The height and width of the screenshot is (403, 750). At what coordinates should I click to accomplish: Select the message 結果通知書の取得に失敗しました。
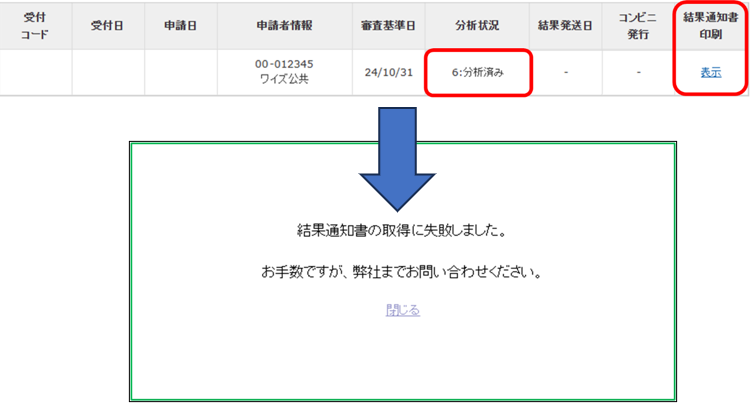[x=402, y=230]
